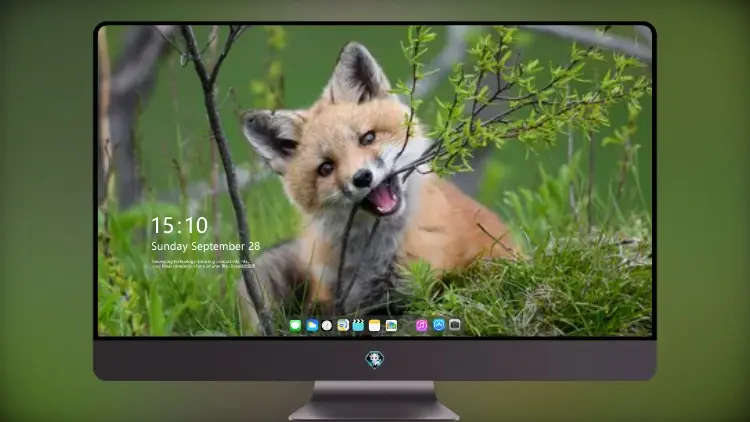Click the mascot logo on the monitor chin
The image size is (750, 422).
click(x=375, y=359)
